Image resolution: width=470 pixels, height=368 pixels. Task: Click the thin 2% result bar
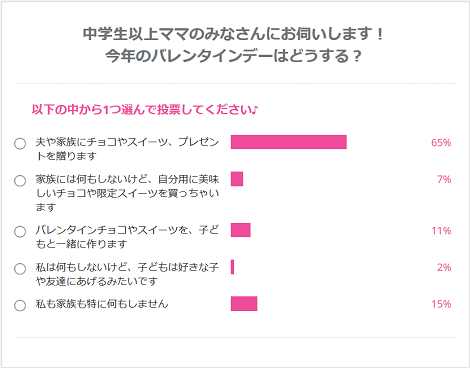(x=232, y=267)
